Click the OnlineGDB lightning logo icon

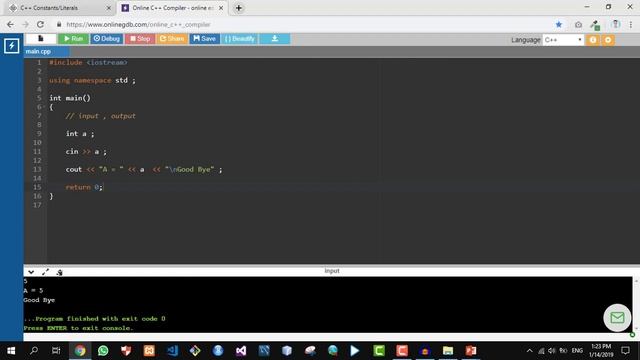coord(11,46)
